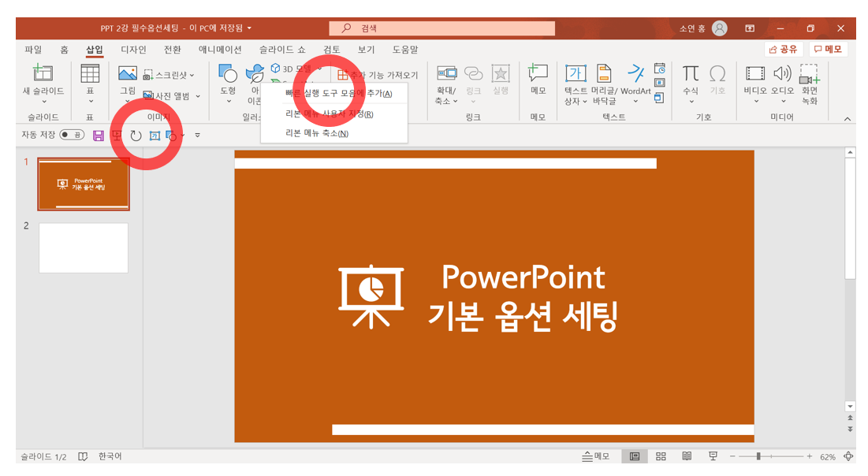Image resolution: width=868 pixels, height=476 pixels.
Task: Click the 실행 action star icon
Action: (x=501, y=73)
